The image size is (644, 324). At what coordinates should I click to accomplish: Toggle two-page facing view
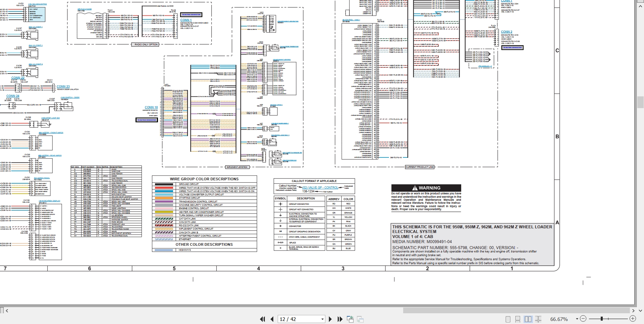(528, 319)
